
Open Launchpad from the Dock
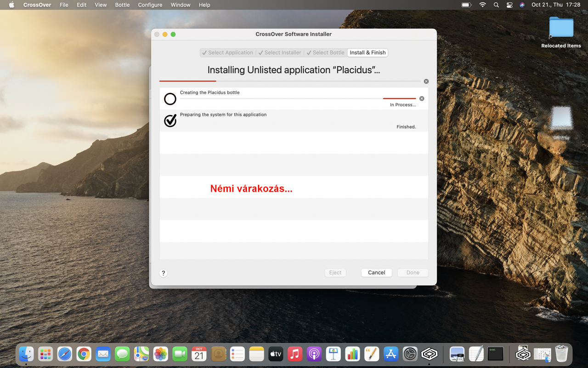click(45, 354)
